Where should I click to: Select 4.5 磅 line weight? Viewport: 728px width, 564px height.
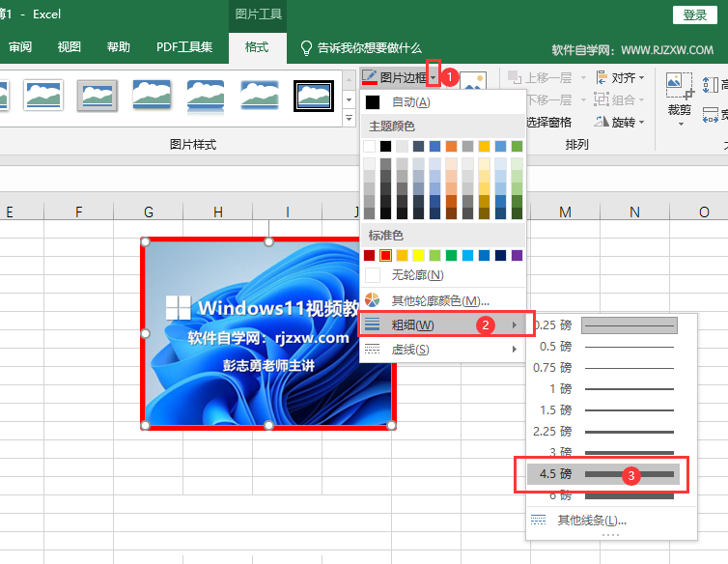pyautogui.click(x=604, y=474)
